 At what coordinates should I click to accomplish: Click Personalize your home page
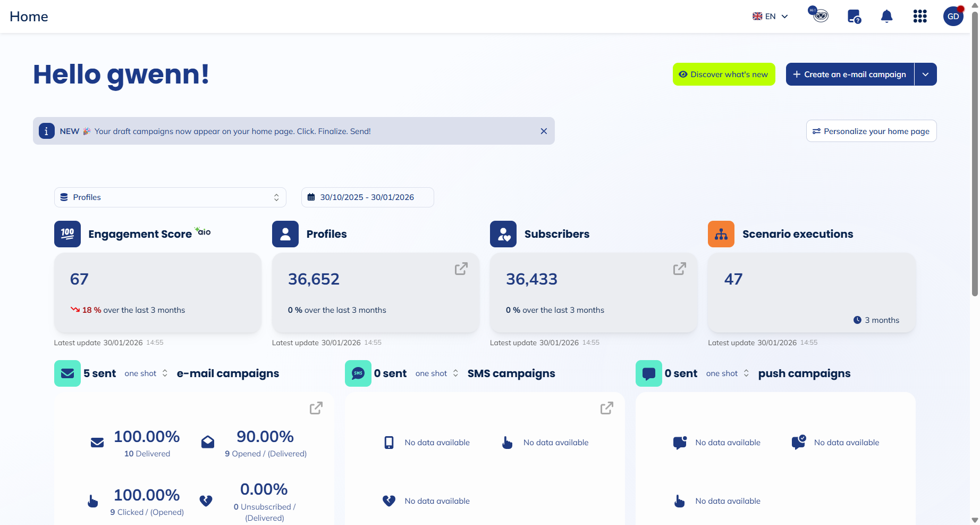[x=871, y=131]
